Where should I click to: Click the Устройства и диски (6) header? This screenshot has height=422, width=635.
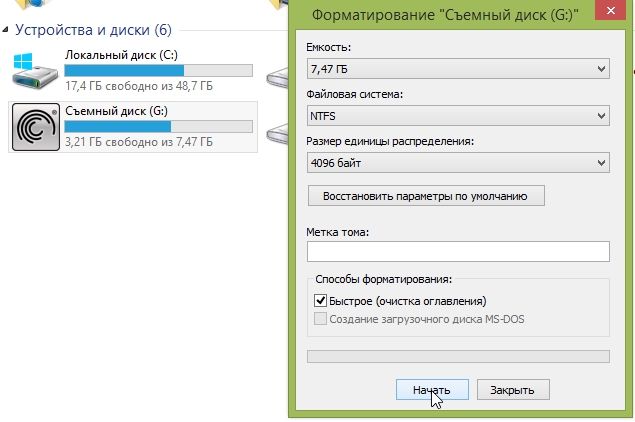click(94, 30)
